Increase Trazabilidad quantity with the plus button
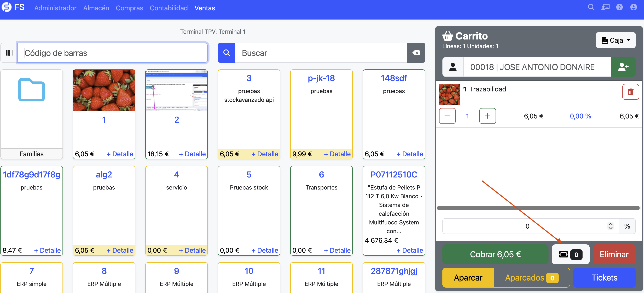The height and width of the screenshot is (293, 644). [487, 116]
